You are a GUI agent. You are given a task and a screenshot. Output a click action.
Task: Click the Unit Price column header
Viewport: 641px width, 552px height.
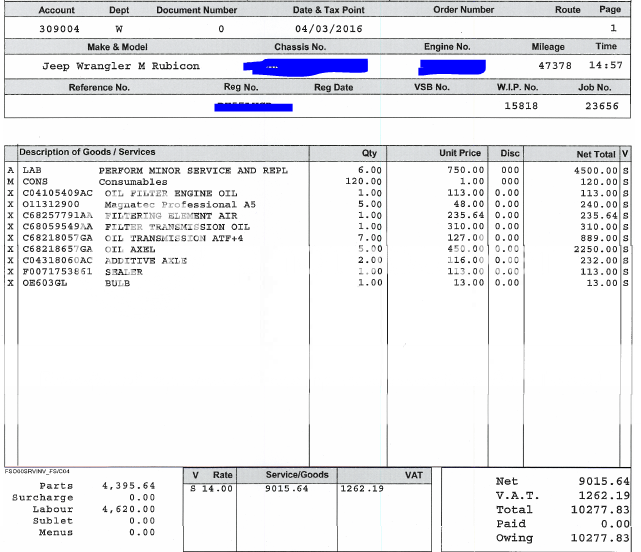(x=460, y=153)
